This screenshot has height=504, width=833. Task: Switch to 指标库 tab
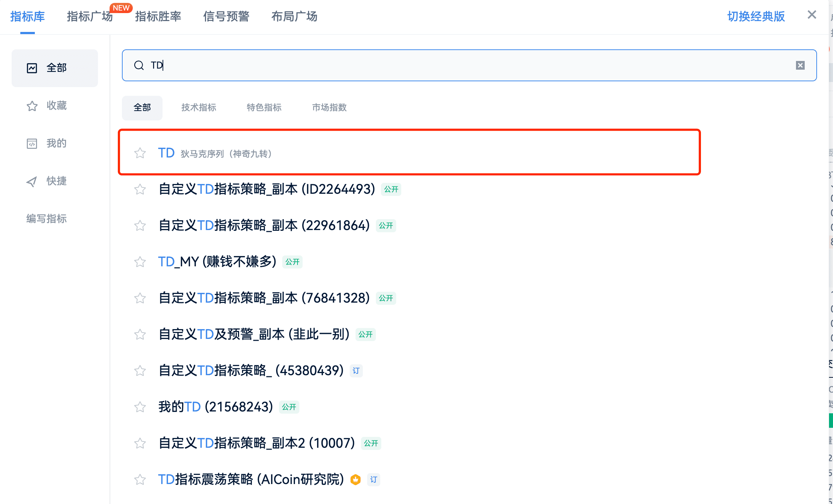point(28,16)
